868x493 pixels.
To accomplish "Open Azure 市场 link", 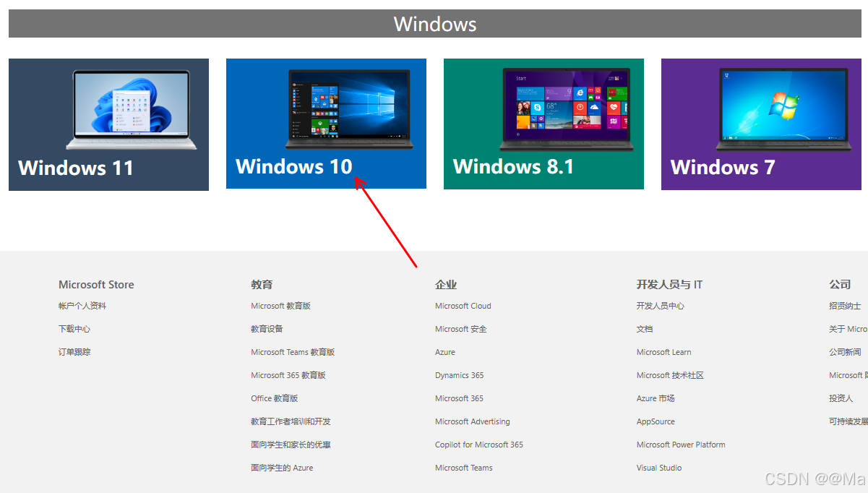I will click(x=656, y=398).
